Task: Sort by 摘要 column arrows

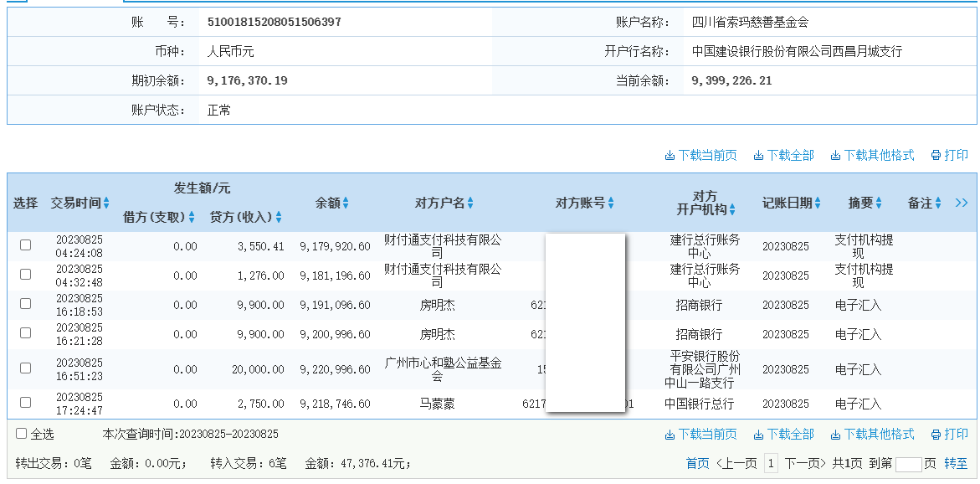Action: 879,203
